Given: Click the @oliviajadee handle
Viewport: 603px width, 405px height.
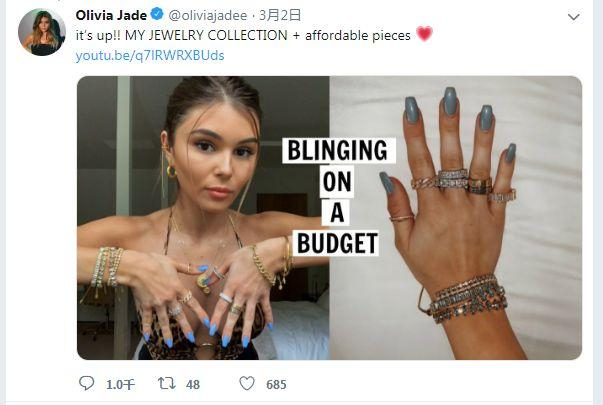Looking at the screenshot, I should pyautogui.click(x=208, y=16).
